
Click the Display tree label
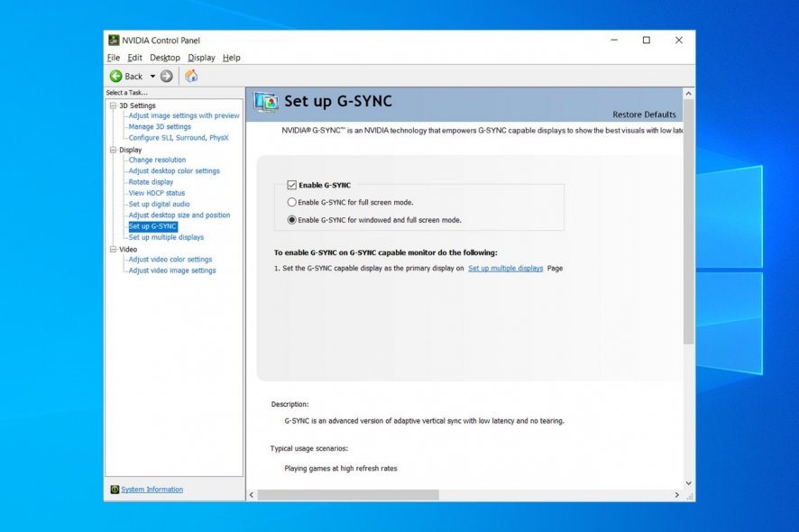(131, 150)
